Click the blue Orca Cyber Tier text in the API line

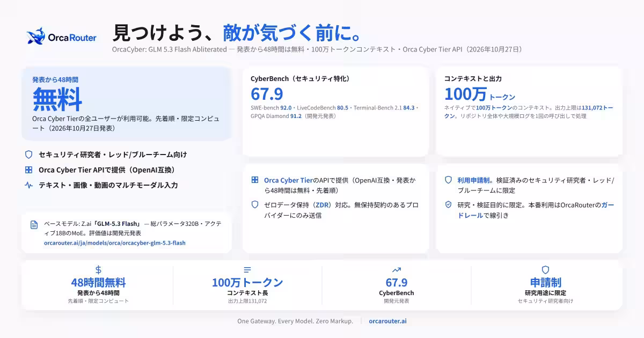coord(288,180)
